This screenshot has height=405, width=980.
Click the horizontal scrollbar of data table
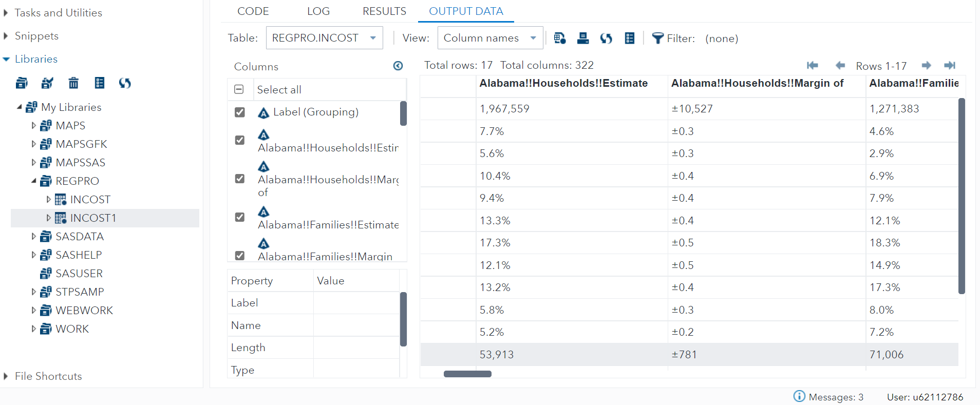point(467,374)
